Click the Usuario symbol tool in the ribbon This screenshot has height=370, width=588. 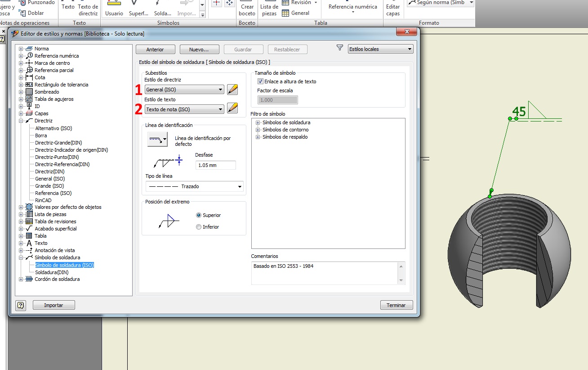(x=114, y=9)
